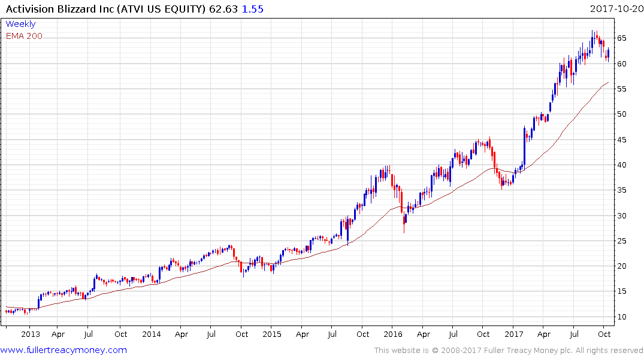Click the 2015 time axis label
The image size is (644, 359).
pos(272,334)
